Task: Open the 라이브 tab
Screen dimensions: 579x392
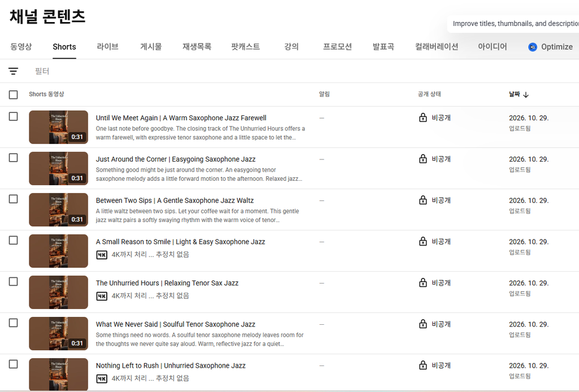Action: (107, 47)
